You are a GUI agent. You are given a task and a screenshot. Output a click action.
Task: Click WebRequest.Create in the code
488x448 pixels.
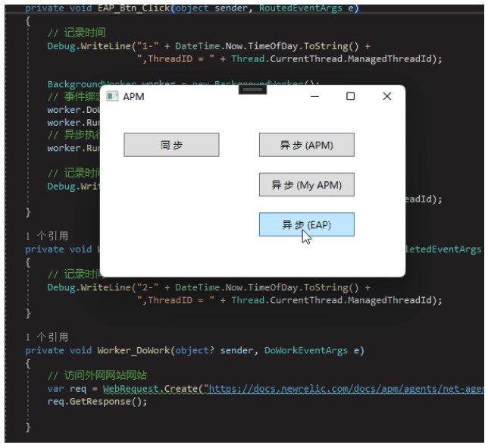click(x=150, y=389)
